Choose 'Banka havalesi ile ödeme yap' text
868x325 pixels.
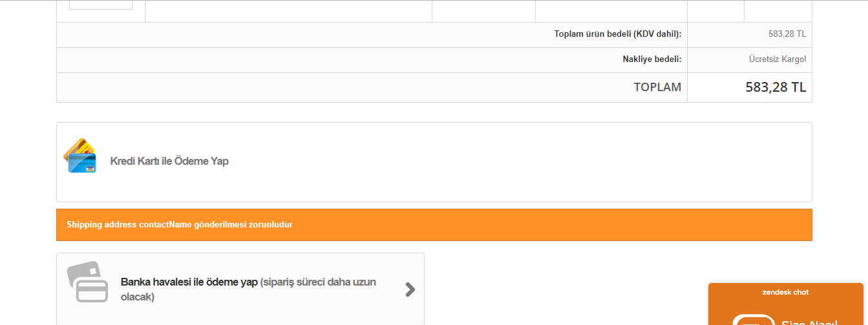click(x=189, y=282)
